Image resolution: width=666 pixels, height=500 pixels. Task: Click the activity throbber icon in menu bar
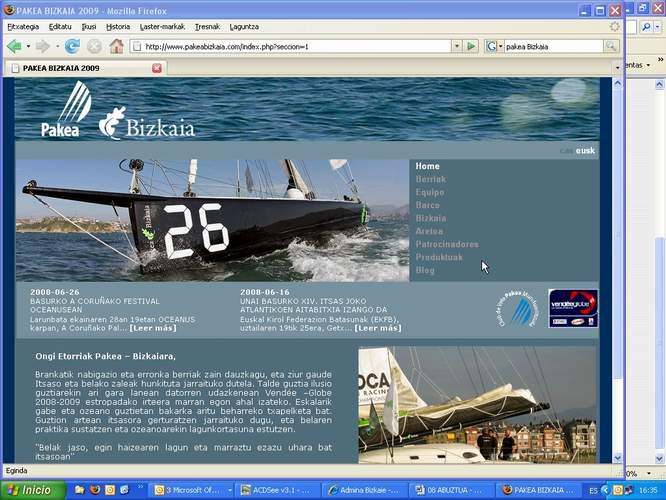pyautogui.click(x=615, y=26)
